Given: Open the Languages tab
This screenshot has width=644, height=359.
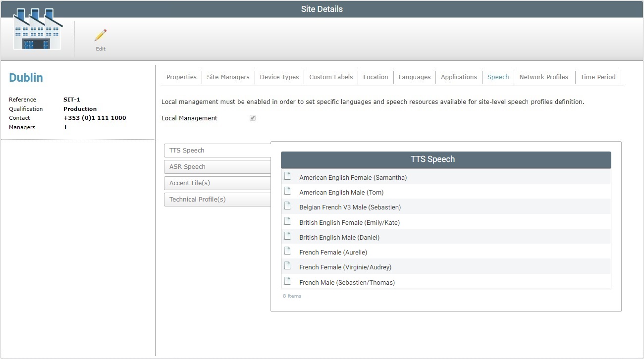Looking at the screenshot, I should pyautogui.click(x=414, y=77).
